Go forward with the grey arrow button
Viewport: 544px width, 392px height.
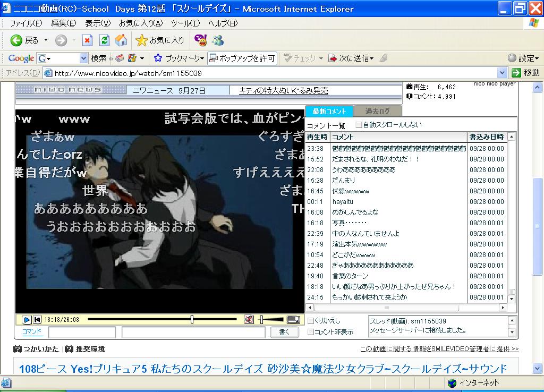click(61, 40)
